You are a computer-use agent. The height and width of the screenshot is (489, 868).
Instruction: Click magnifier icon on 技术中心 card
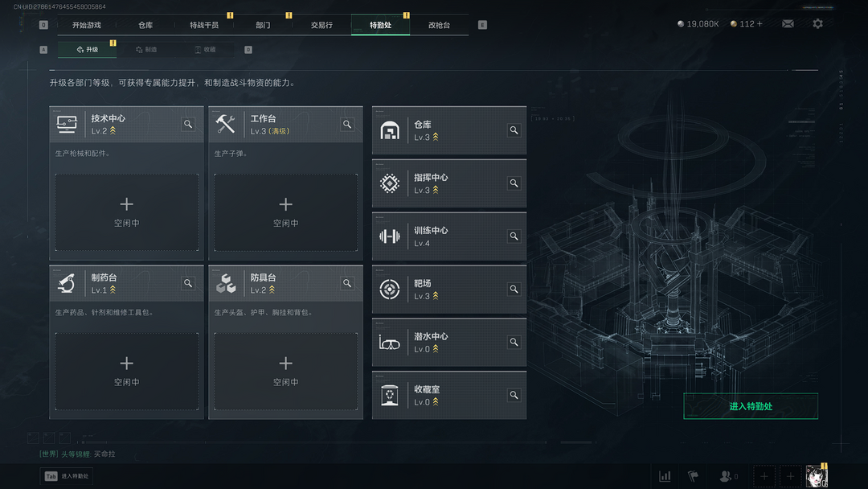[x=188, y=124]
